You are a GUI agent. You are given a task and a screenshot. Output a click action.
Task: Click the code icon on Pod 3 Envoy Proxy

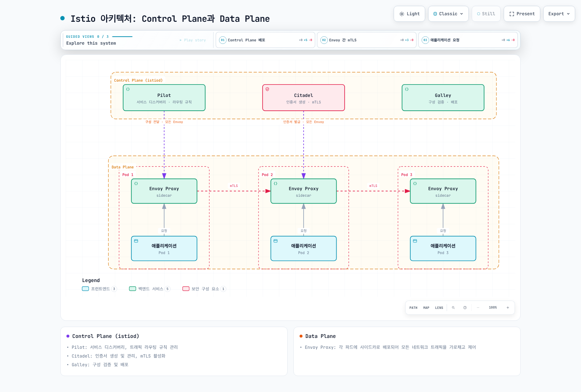click(x=415, y=184)
